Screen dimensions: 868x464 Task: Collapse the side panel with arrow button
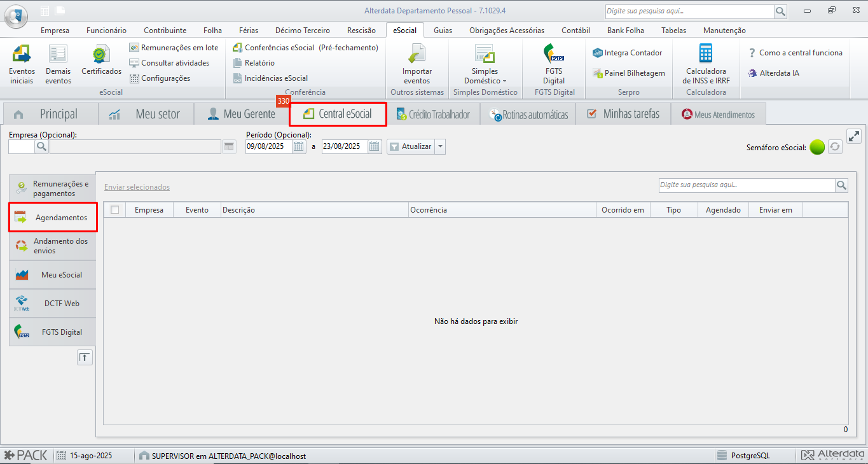(x=85, y=358)
